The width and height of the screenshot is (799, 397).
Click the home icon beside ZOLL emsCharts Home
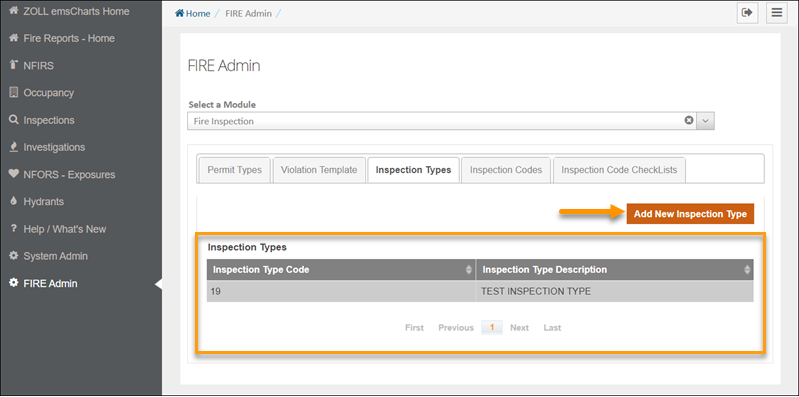(14, 11)
